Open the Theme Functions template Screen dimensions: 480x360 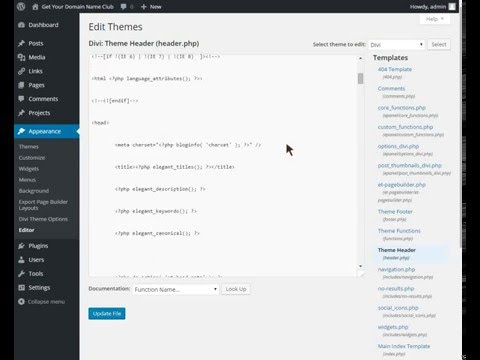pyautogui.click(x=399, y=231)
